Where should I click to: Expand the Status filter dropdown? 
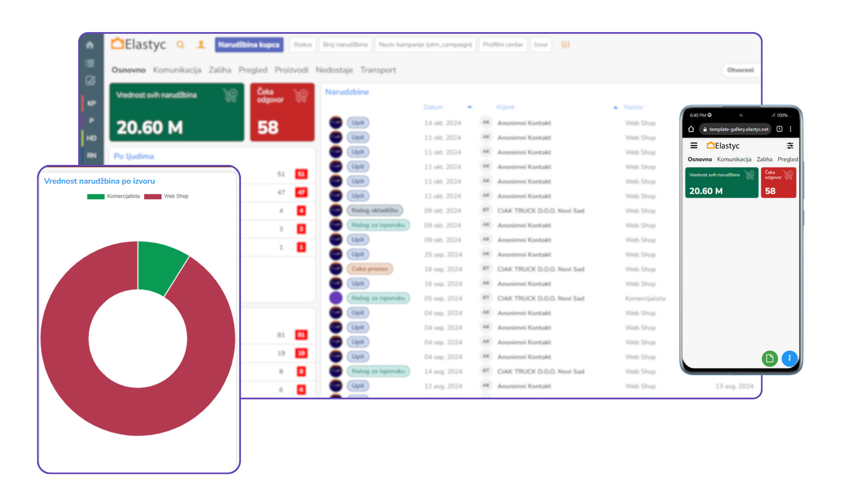(x=302, y=45)
